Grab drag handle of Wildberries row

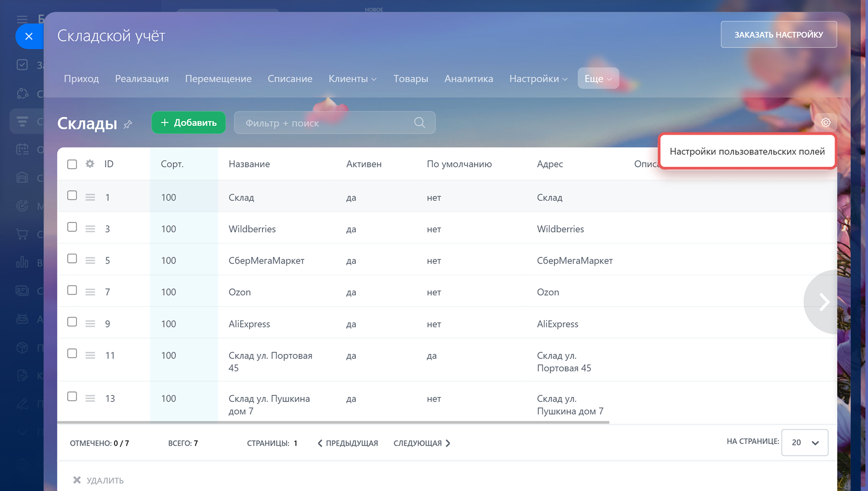pos(90,229)
